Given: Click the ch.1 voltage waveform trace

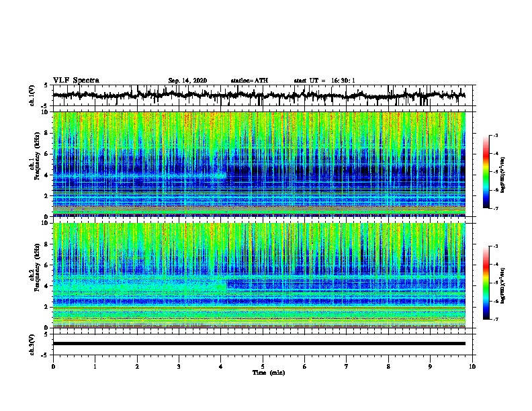Looking at the screenshot, I should pos(259,95).
